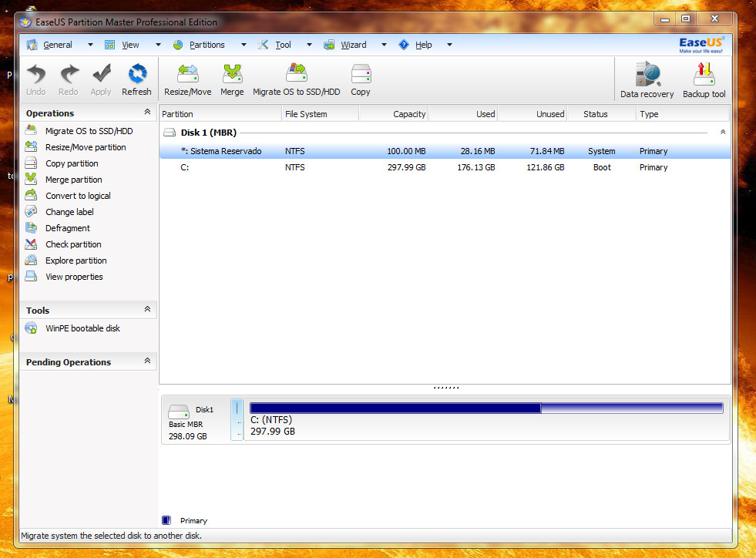
Task: Select the Sistema Reservado partition row
Action: (x=445, y=151)
